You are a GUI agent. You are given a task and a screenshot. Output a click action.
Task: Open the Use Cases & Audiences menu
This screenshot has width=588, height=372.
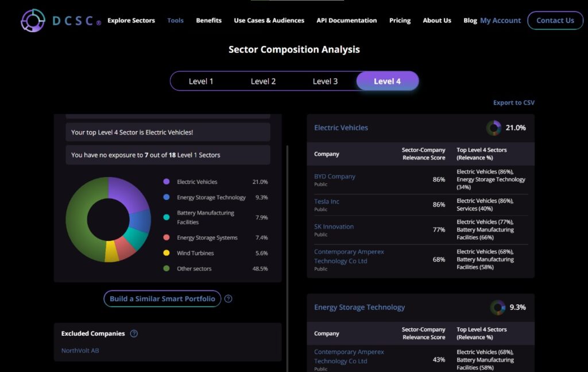[269, 21]
